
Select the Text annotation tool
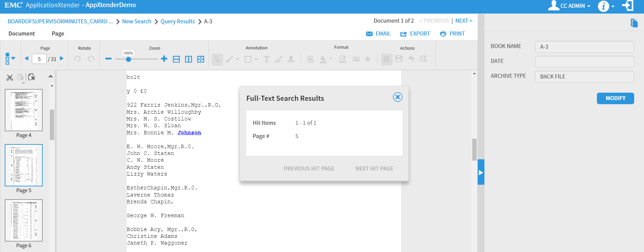(267, 59)
